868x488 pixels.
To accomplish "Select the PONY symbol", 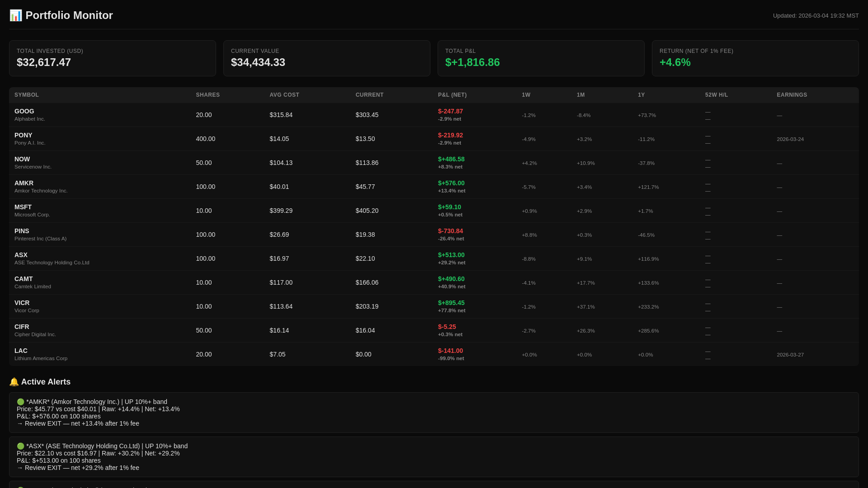I will (x=23, y=135).
